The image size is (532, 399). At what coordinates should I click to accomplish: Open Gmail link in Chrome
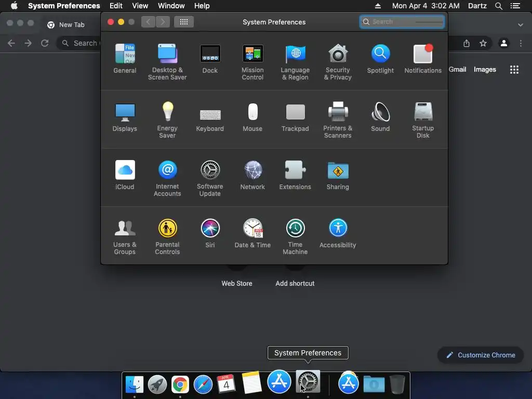(x=457, y=69)
